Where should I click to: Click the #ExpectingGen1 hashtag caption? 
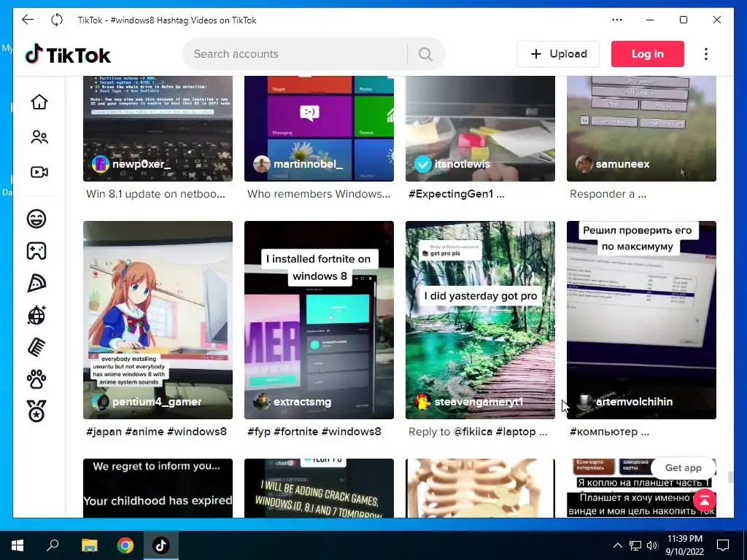pyautogui.click(x=451, y=194)
